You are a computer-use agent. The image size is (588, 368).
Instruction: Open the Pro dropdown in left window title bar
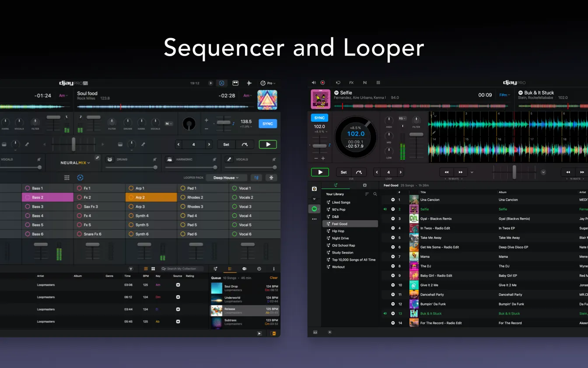click(268, 83)
